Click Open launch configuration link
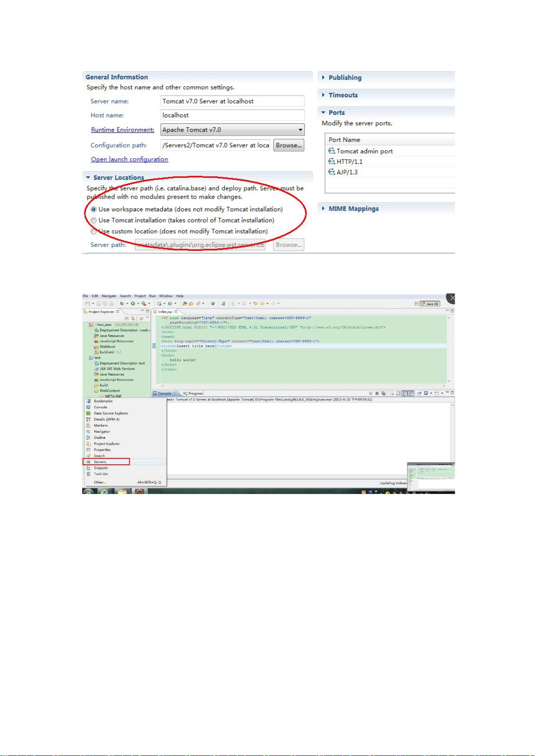This screenshot has width=535, height=756. point(130,159)
